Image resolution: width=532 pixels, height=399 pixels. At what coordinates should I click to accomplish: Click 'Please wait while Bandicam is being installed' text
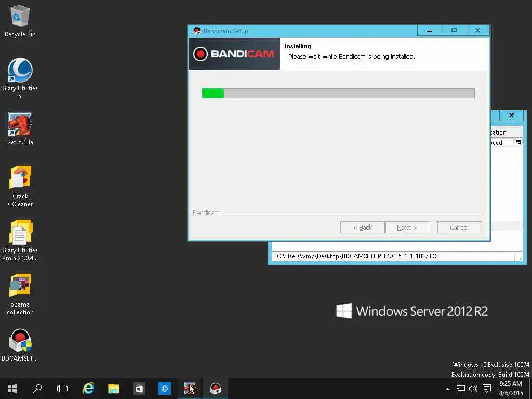[x=352, y=56]
